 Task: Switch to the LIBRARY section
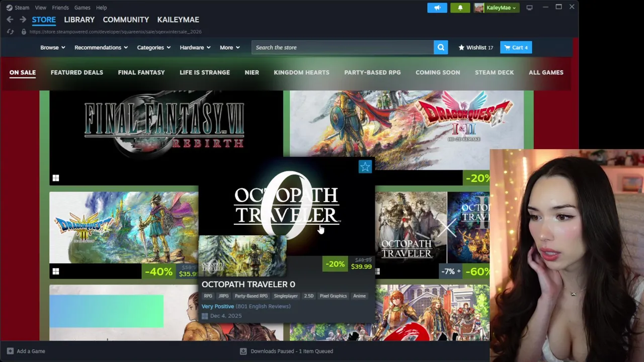[79, 20]
